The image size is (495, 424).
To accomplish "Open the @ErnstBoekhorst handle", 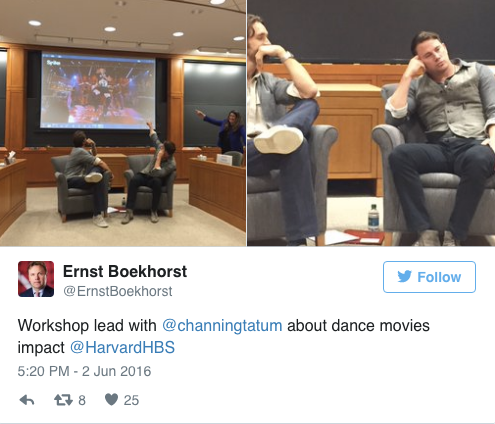I will 118,291.
